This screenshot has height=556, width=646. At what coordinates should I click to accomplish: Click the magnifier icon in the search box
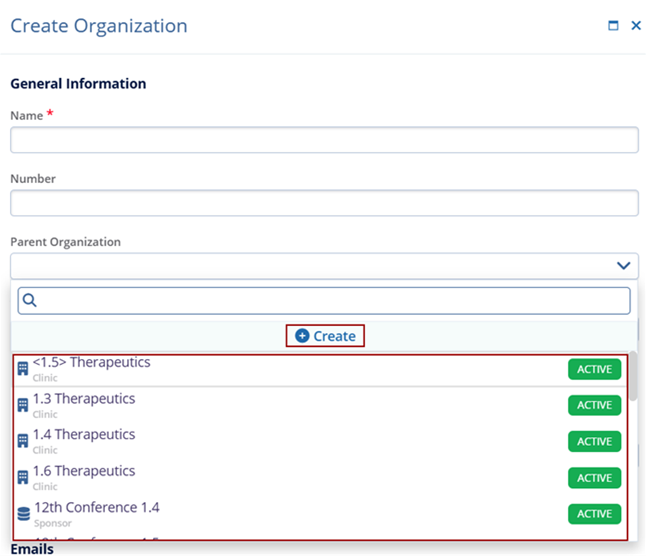click(29, 300)
